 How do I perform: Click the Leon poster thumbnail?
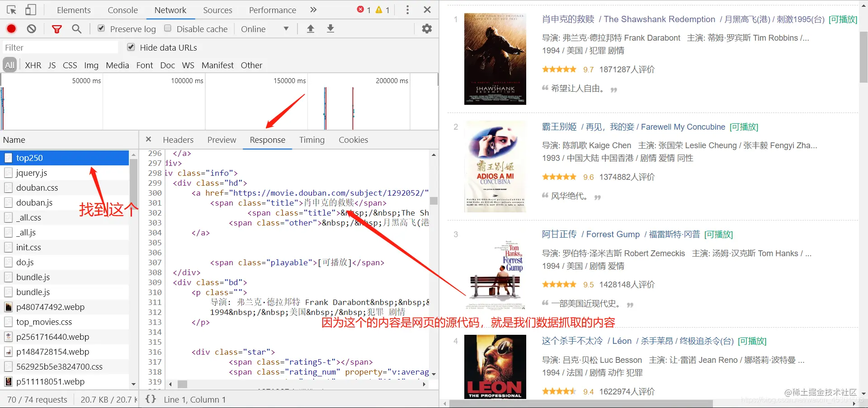(495, 366)
